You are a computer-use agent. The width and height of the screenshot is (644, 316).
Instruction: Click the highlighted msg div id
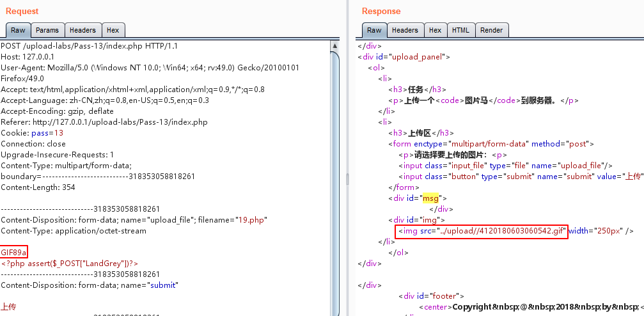click(x=431, y=198)
